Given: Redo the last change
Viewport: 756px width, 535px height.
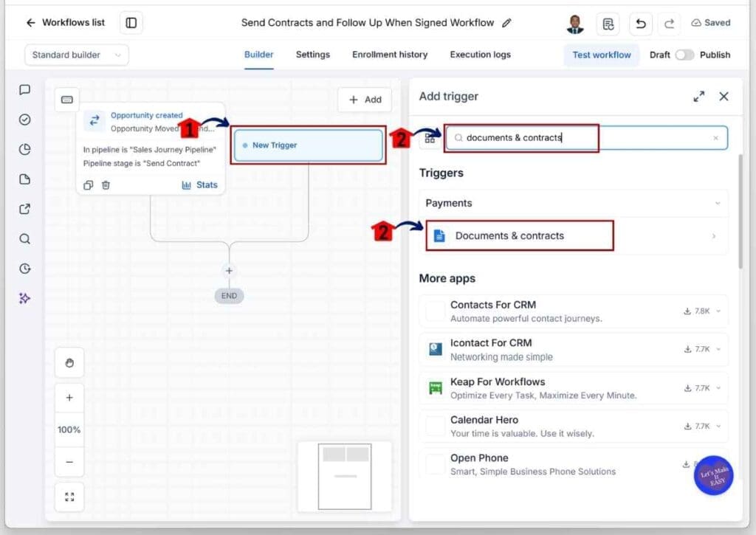Looking at the screenshot, I should coord(669,24).
